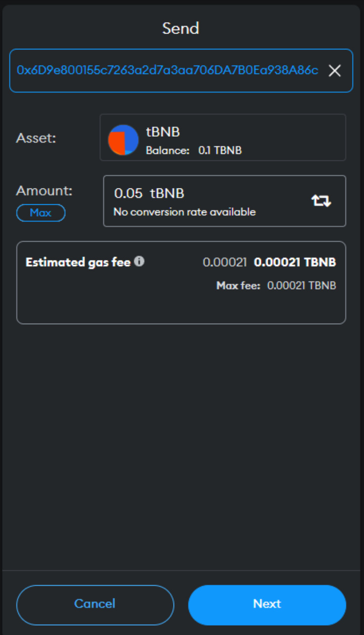Open the tBNB asset selector
Viewport: 364px width, 635px height.
click(223, 138)
